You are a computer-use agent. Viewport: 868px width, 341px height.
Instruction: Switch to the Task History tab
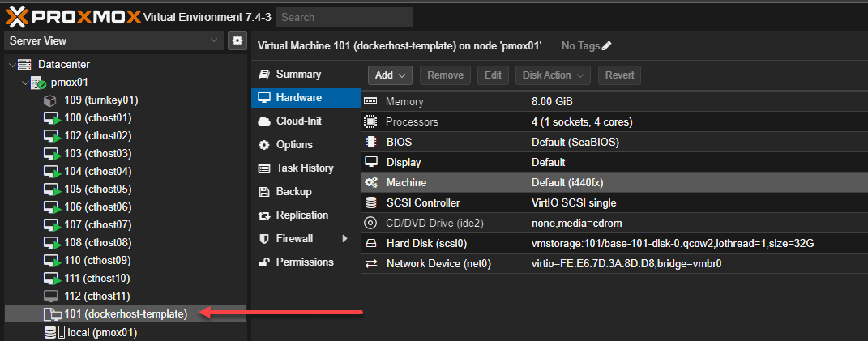coord(304,168)
